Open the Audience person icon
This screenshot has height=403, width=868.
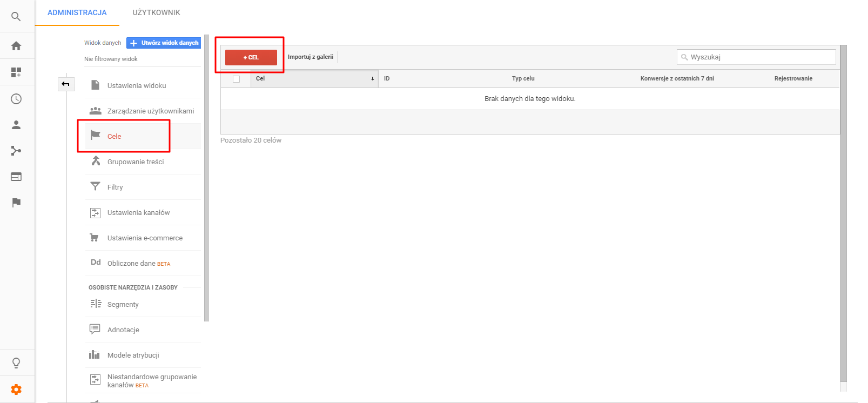pos(16,125)
